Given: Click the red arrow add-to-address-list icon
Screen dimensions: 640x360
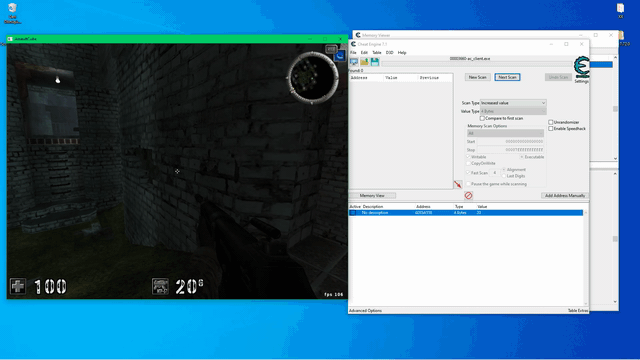Looking at the screenshot, I should (x=458, y=184).
